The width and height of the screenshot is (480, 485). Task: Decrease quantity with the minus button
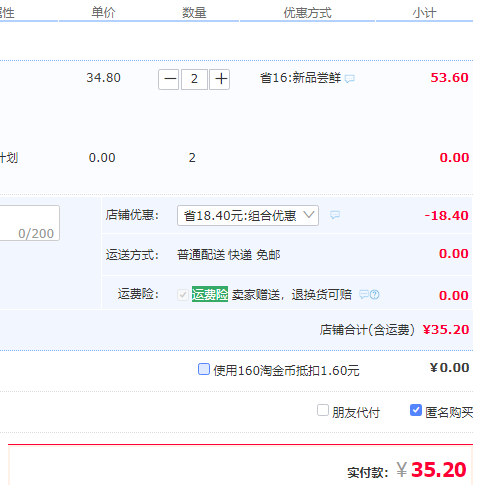(x=169, y=79)
